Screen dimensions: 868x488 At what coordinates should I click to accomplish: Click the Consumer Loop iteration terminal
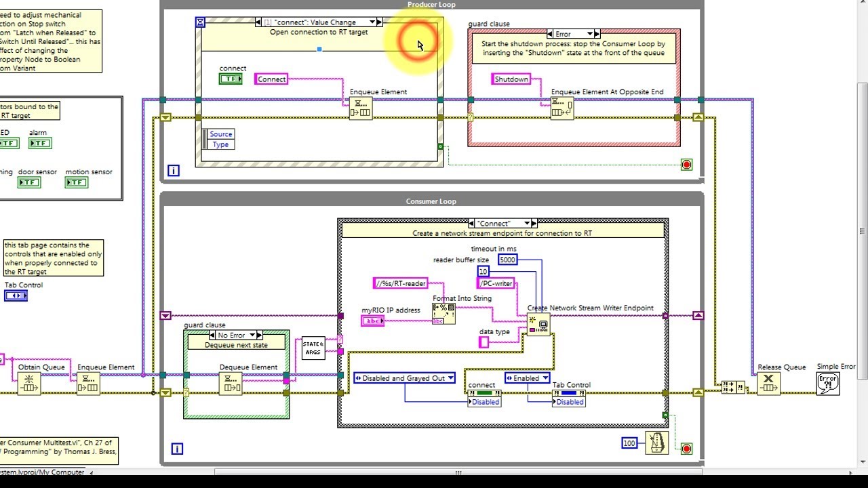coord(177,448)
